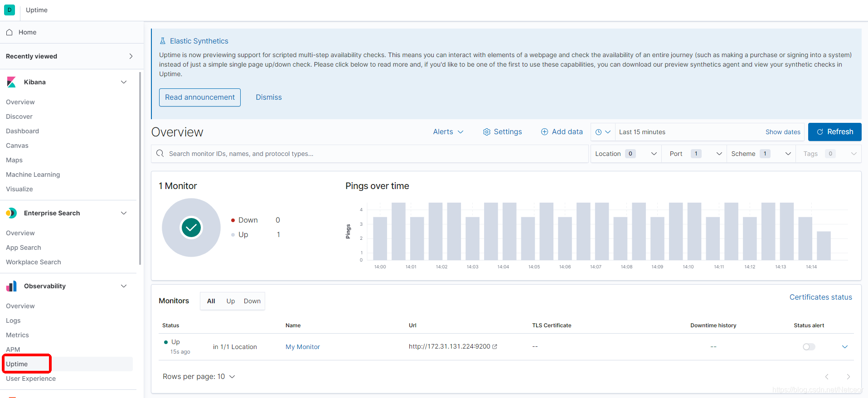Viewport: 868px width, 398px height.
Task: Click the Status column header
Action: (x=171, y=325)
